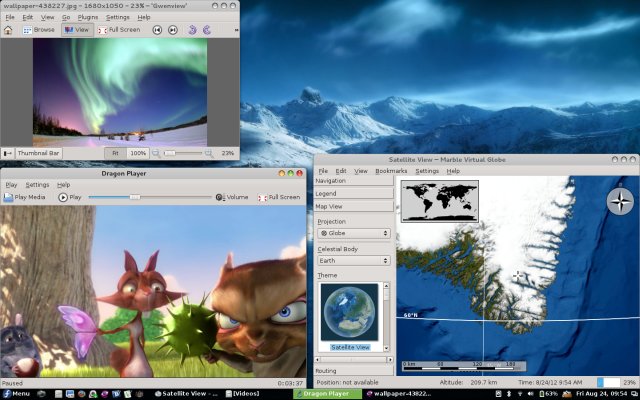This screenshot has height=400, width=640.
Task: Toggle Dragon Player Full Screen mode
Action: (279, 197)
